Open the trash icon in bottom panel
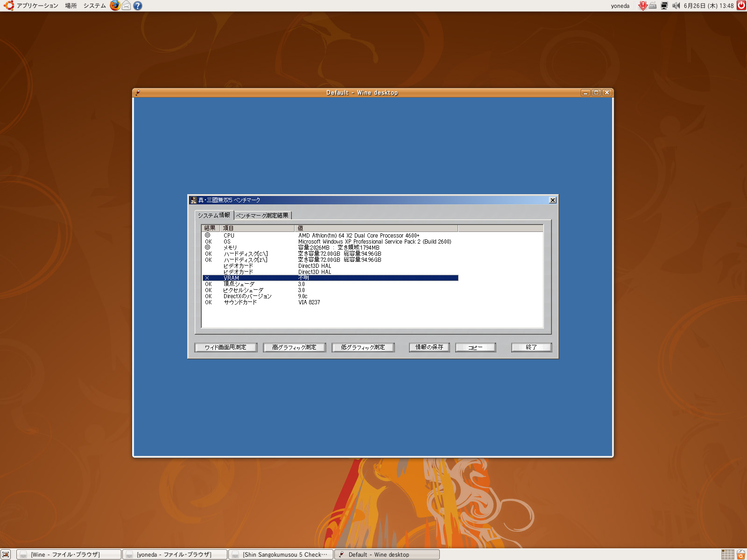Screen dimensions: 747x560 point(741,554)
